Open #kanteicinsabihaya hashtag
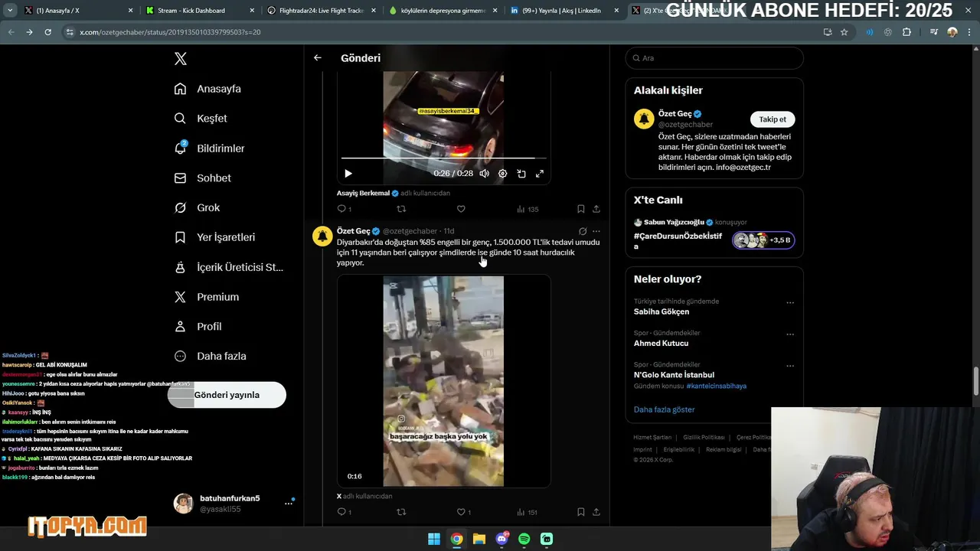Screen dimensions: 980x551 (716, 386)
